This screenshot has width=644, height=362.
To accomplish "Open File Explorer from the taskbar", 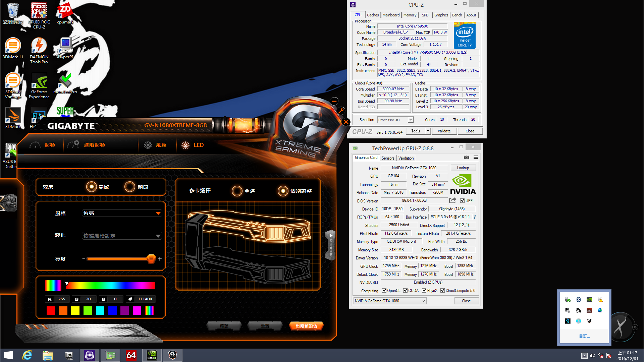I will [48, 355].
